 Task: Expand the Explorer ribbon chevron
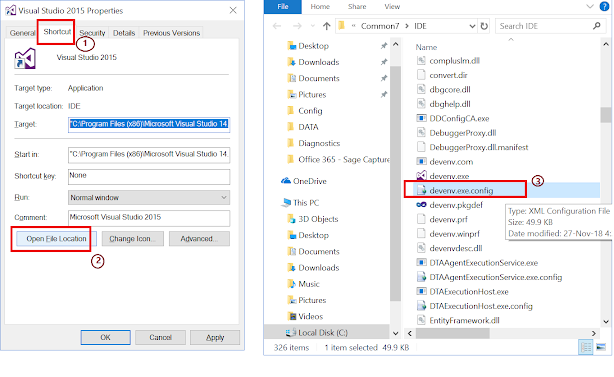[590, 6]
